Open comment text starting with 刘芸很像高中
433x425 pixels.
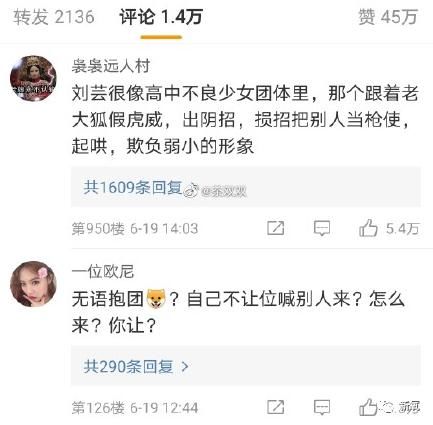tap(245, 119)
